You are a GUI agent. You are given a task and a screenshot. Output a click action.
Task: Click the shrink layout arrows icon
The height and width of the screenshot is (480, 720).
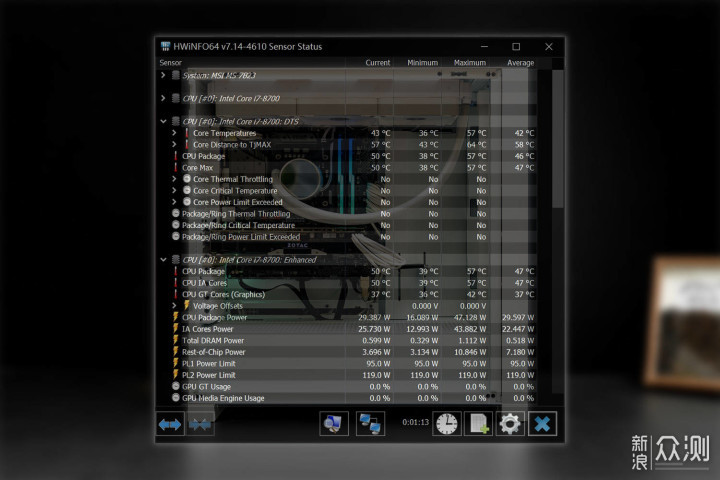(200, 424)
